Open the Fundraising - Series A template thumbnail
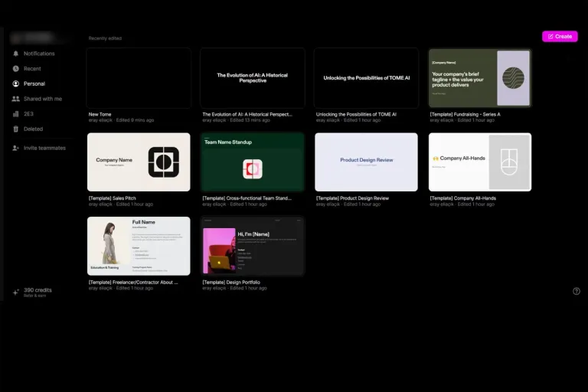The height and width of the screenshot is (392, 588). click(x=480, y=78)
